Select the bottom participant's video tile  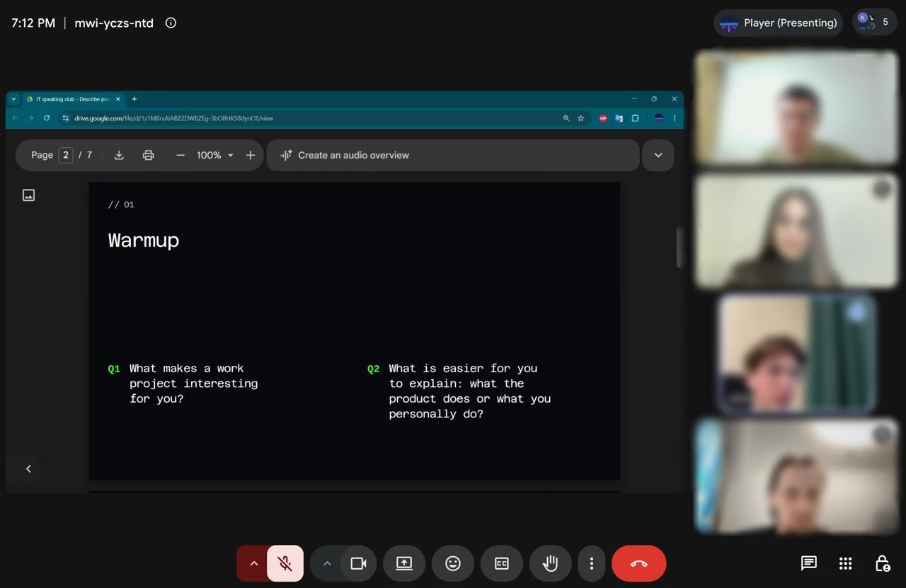796,475
